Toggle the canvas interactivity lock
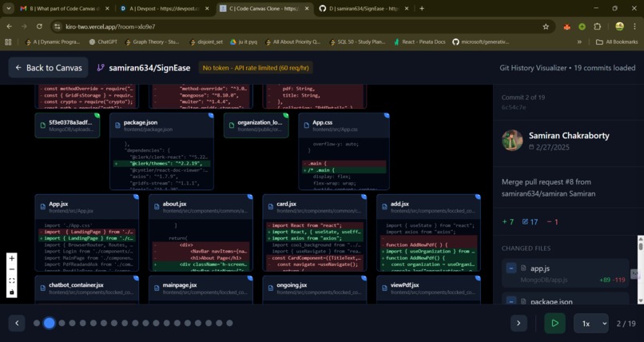 pos(11,292)
